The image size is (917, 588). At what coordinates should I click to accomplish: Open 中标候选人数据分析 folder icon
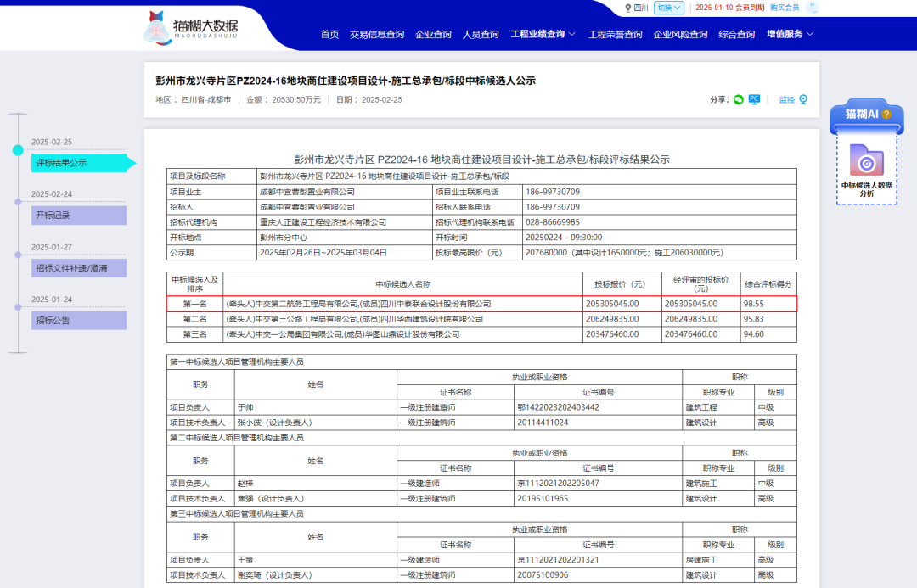pos(866,160)
